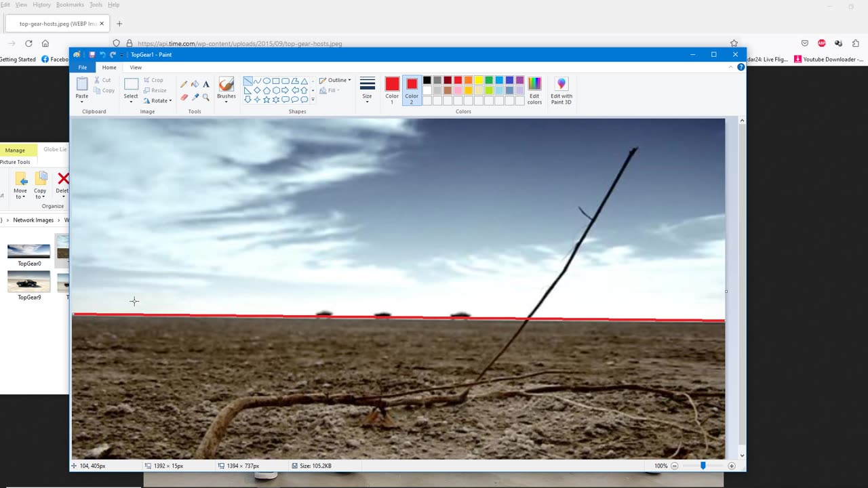Open the TopGear0 thumbnail in Explorer

coord(28,256)
